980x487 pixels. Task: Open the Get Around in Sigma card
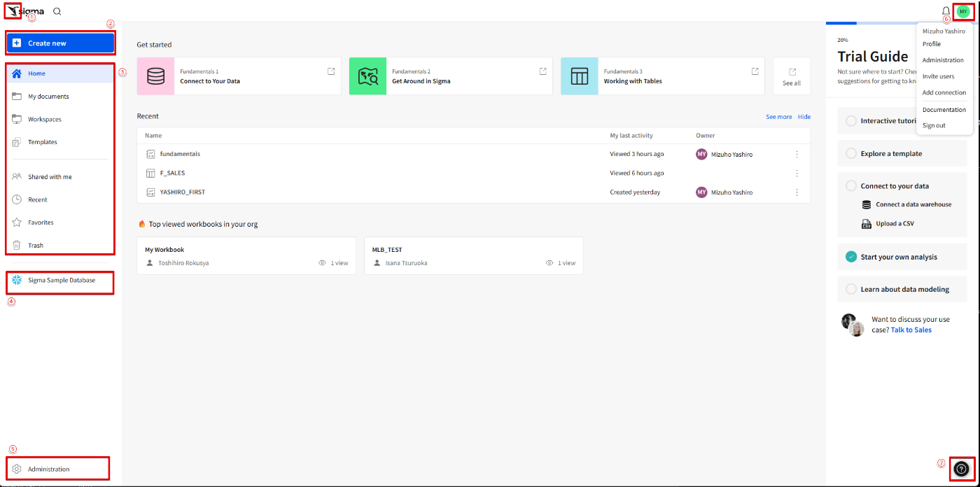click(451, 76)
